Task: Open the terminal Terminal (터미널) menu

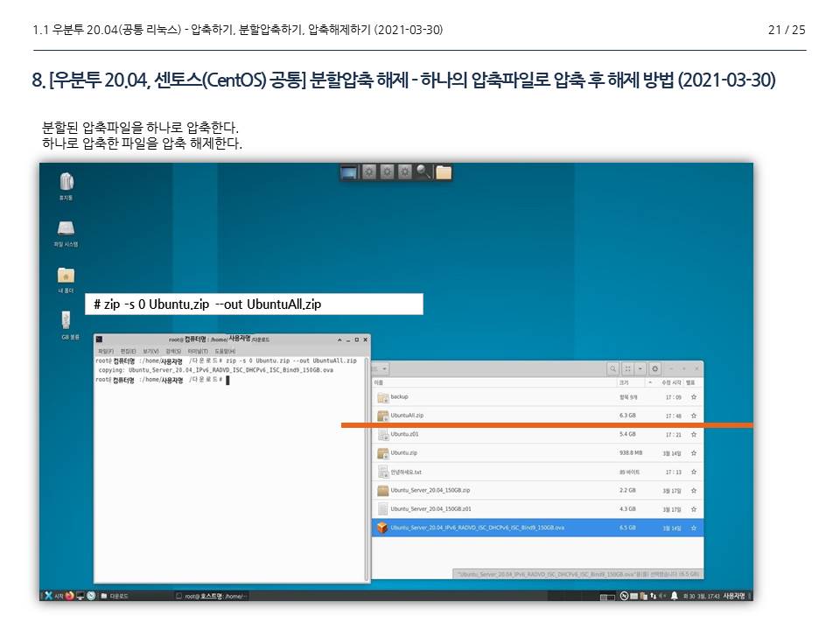Action: coord(198,352)
